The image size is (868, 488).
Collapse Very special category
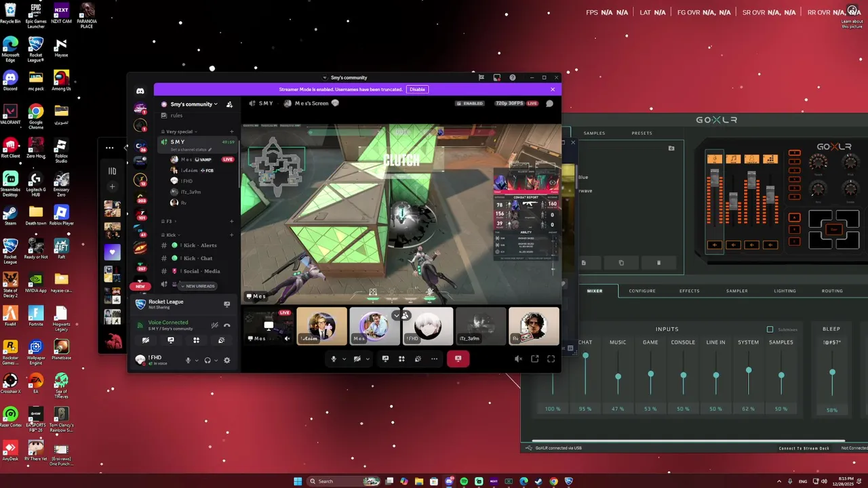(179, 131)
